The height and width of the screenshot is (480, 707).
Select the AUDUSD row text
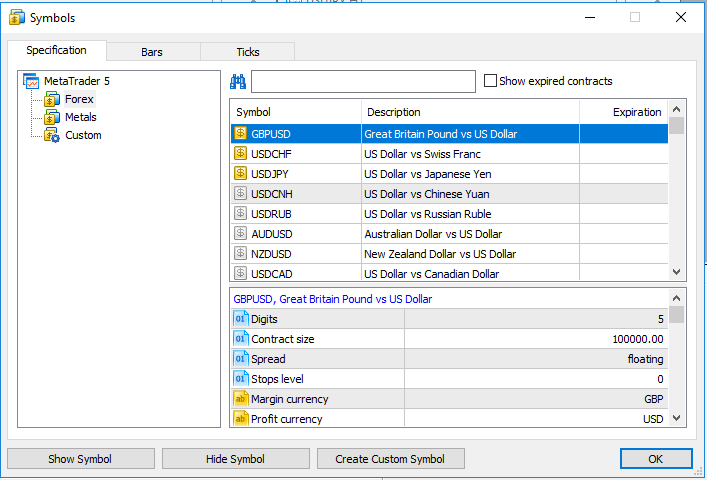point(272,234)
